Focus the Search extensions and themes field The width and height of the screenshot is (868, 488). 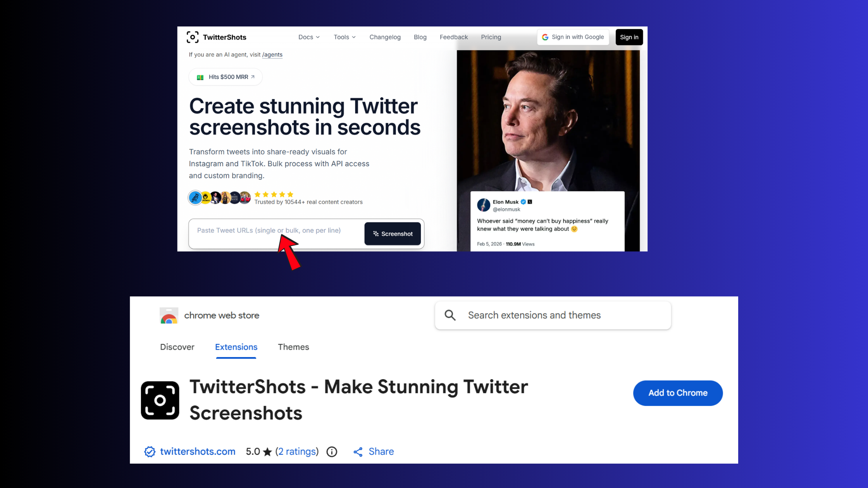pyautogui.click(x=553, y=315)
